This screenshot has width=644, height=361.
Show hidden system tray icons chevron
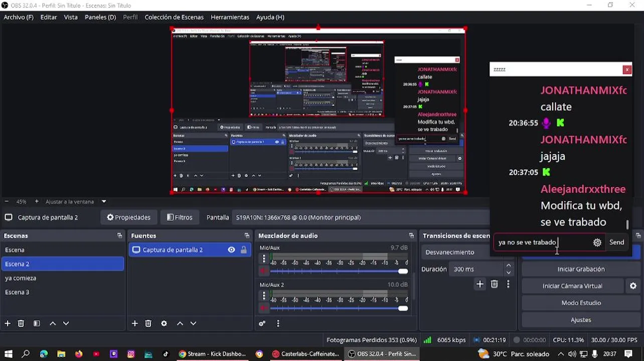pyautogui.click(x=561, y=354)
